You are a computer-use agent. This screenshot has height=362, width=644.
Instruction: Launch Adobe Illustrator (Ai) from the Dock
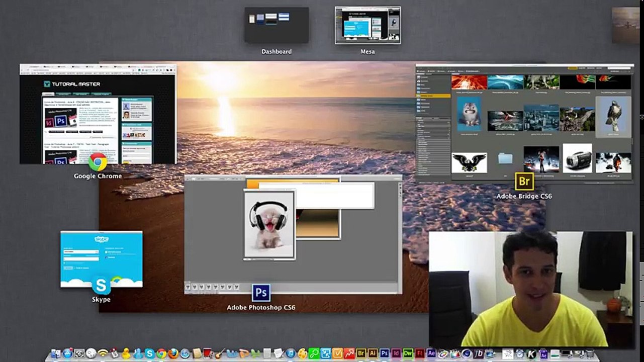373,353
